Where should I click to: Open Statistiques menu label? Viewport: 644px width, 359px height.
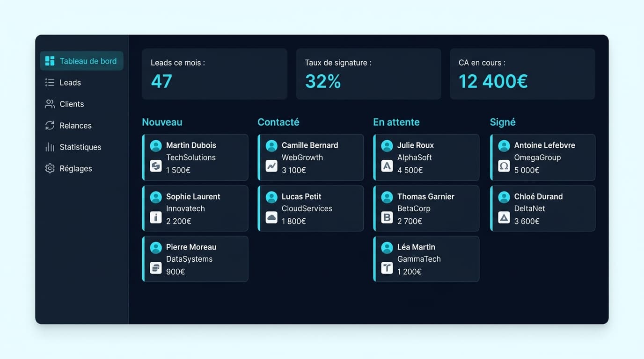[x=80, y=147]
